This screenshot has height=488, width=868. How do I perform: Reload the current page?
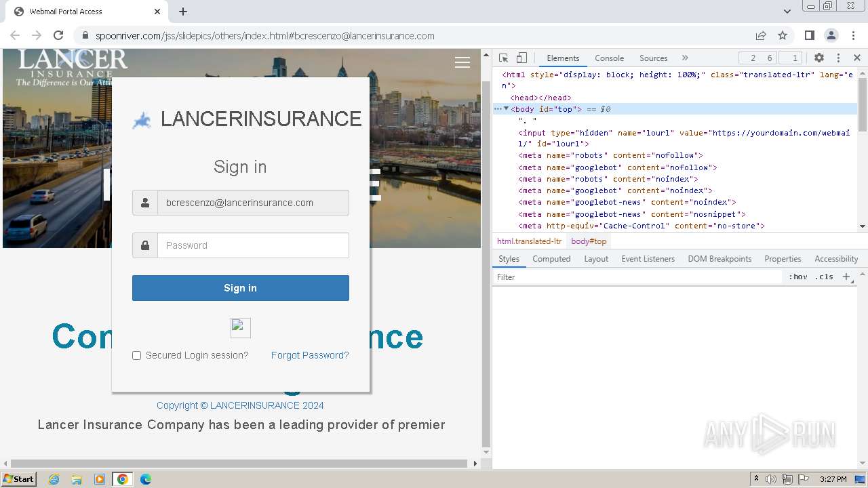pyautogui.click(x=58, y=35)
